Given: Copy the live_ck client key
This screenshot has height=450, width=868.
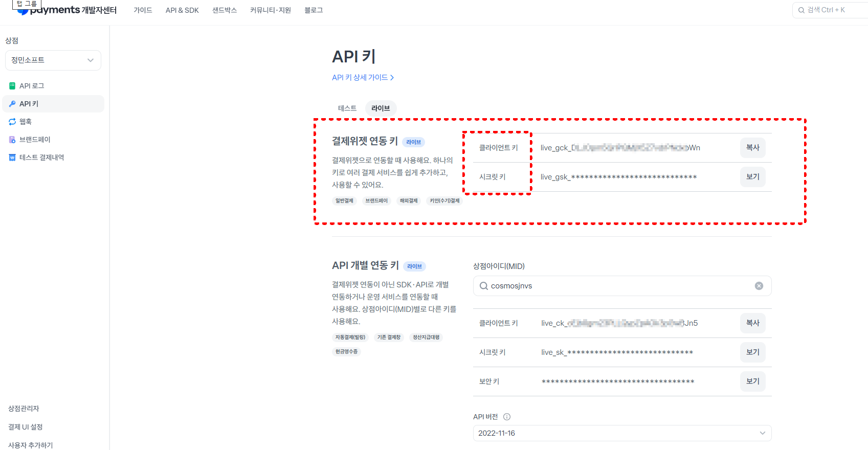Looking at the screenshot, I should coord(753,323).
